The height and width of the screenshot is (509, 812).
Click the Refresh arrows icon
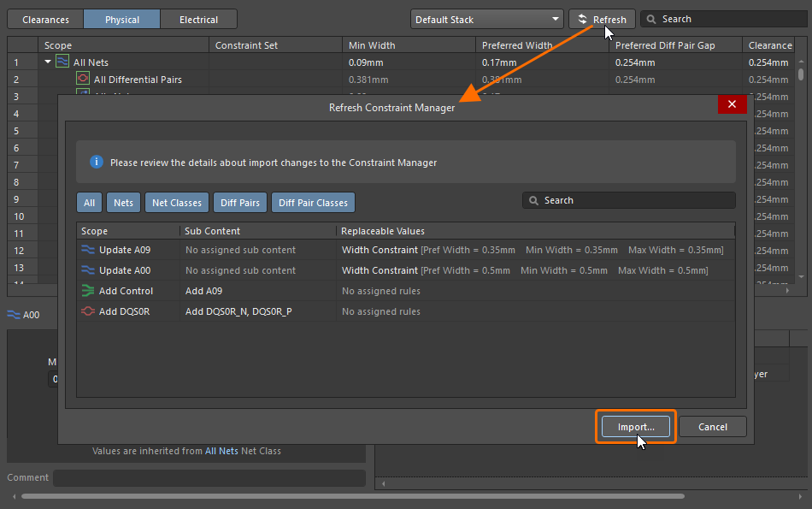(583, 19)
